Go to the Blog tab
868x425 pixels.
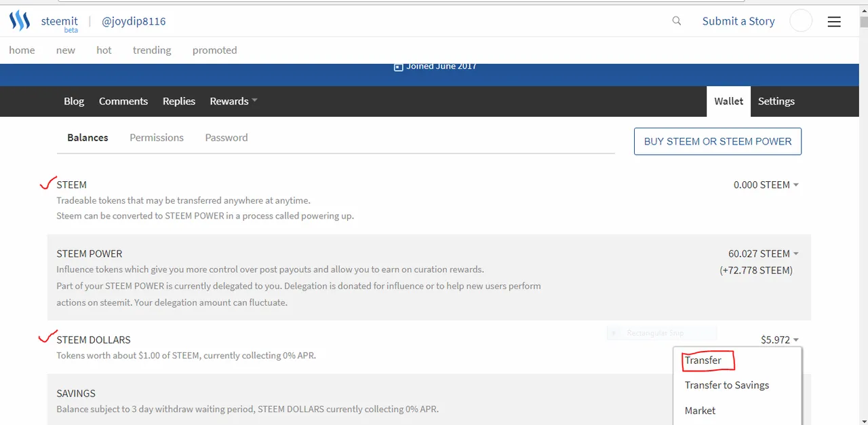pyautogui.click(x=74, y=101)
